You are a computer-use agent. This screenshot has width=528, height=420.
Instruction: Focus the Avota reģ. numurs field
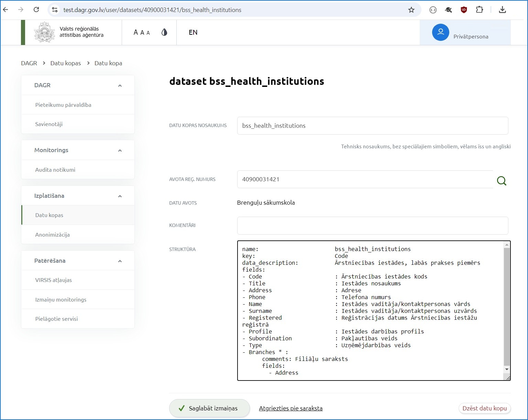pos(365,179)
